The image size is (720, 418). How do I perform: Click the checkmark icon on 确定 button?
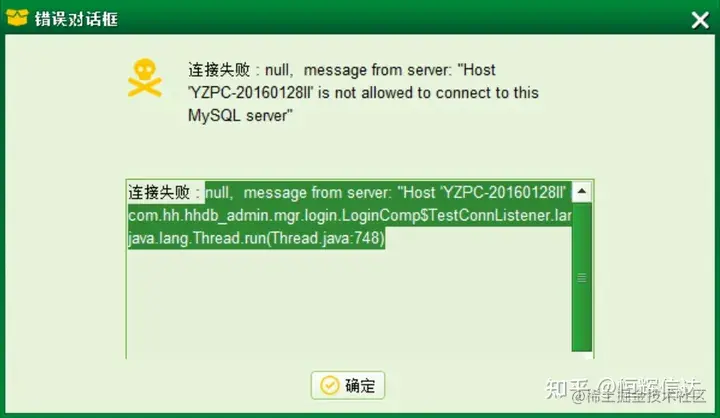tap(329, 385)
